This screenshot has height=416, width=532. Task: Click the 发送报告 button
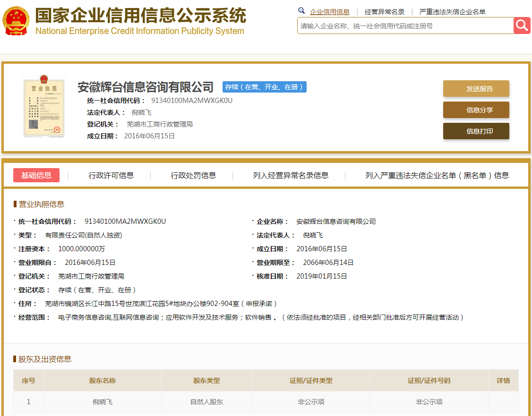[x=476, y=88]
